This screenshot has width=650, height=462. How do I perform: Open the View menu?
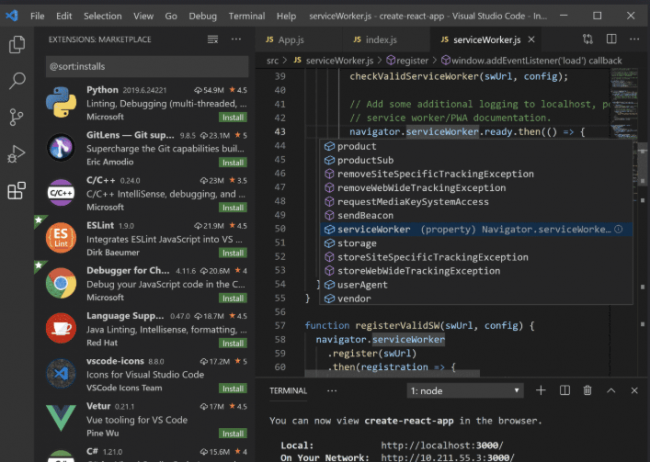tap(143, 16)
